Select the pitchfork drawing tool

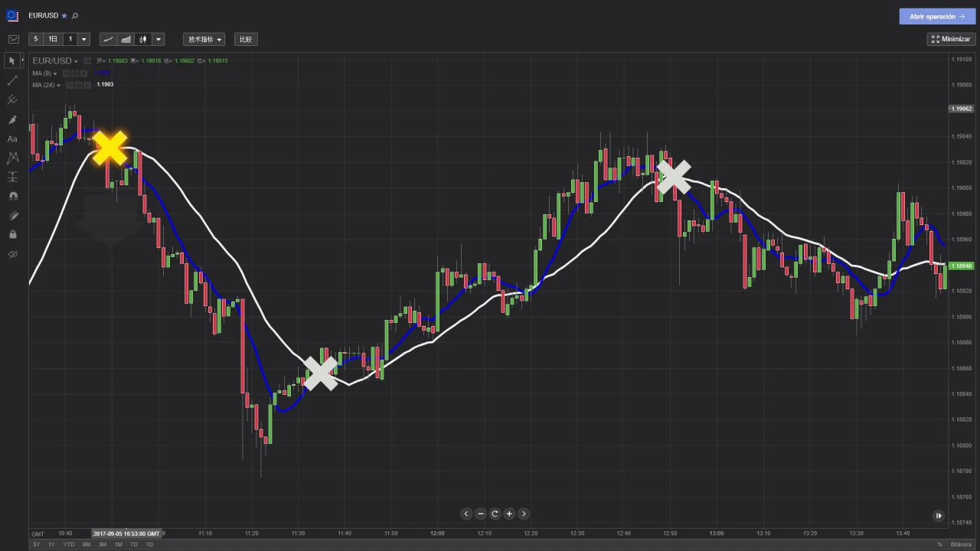tap(12, 99)
